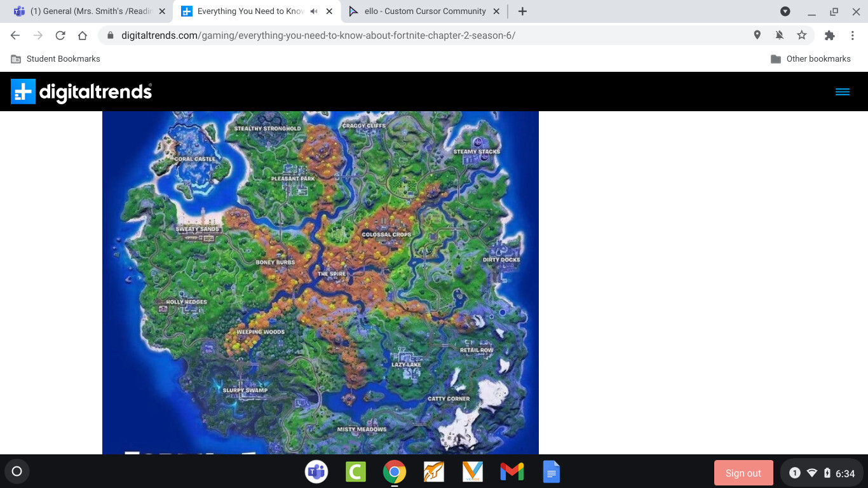Launch Gmail from the shelf

point(512,472)
